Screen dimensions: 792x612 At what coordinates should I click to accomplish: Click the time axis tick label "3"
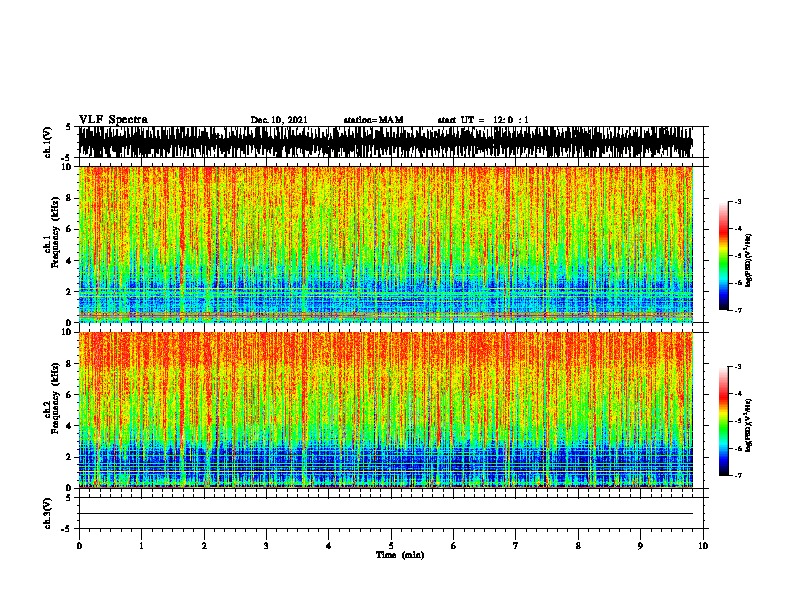click(x=266, y=546)
